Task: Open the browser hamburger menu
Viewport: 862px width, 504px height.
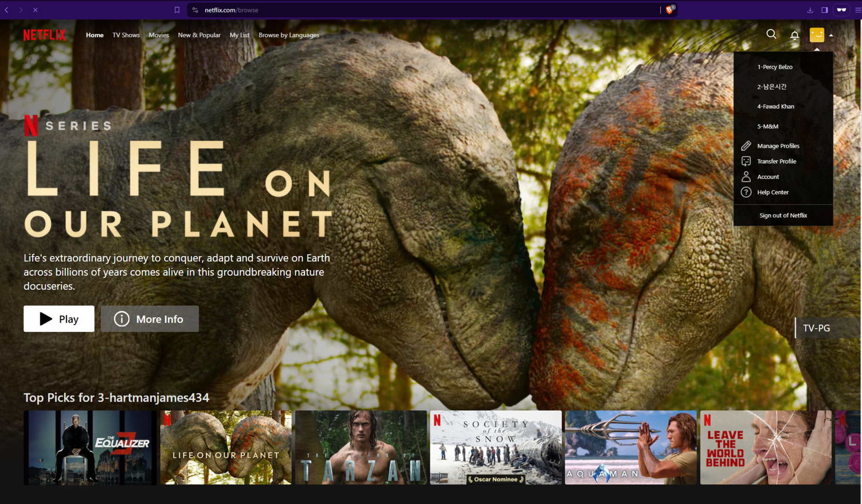Action: tap(858, 10)
